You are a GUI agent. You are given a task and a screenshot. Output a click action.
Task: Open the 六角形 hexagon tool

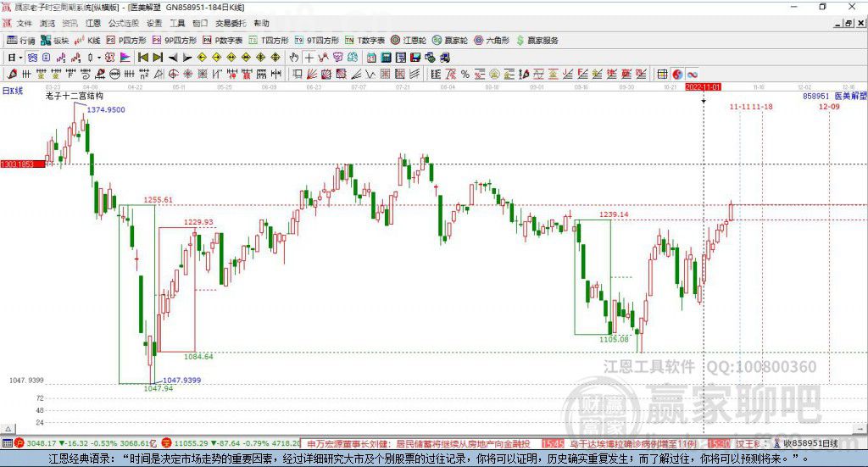pos(492,41)
